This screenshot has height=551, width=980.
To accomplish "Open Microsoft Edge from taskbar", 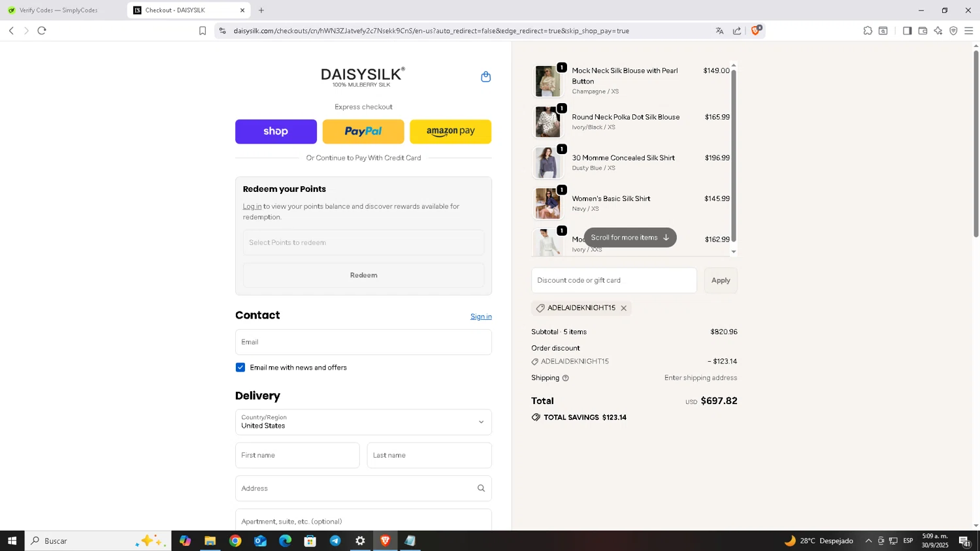I will click(x=286, y=541).
